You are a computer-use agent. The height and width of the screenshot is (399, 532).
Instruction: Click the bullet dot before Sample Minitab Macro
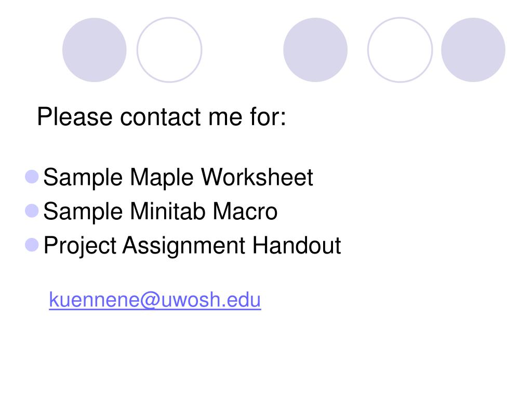[x=32, y=211]
